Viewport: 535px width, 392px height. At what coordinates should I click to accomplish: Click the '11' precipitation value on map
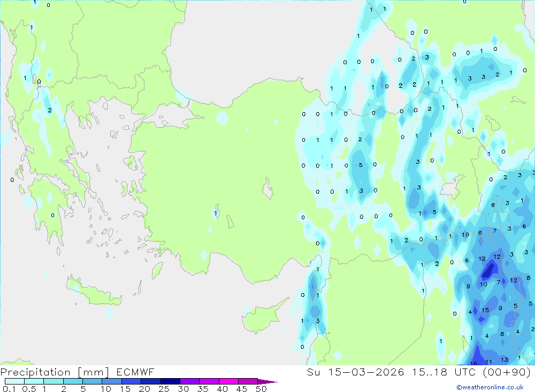(488, 362)
